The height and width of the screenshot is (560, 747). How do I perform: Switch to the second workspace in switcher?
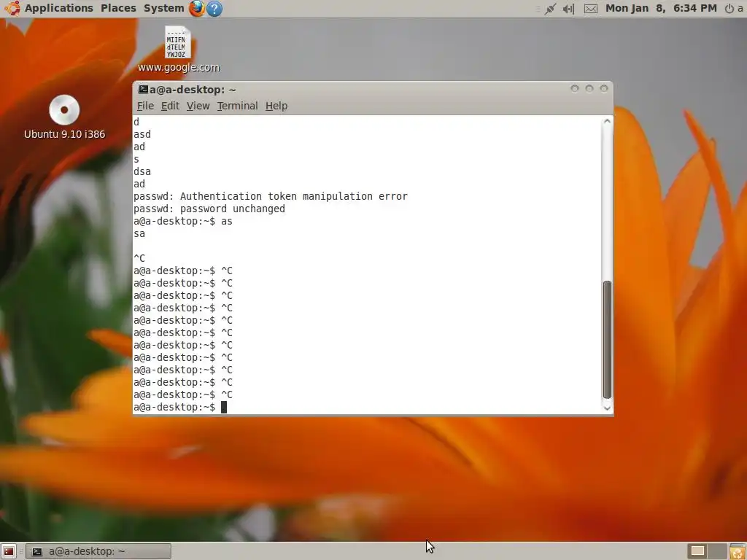717,551
